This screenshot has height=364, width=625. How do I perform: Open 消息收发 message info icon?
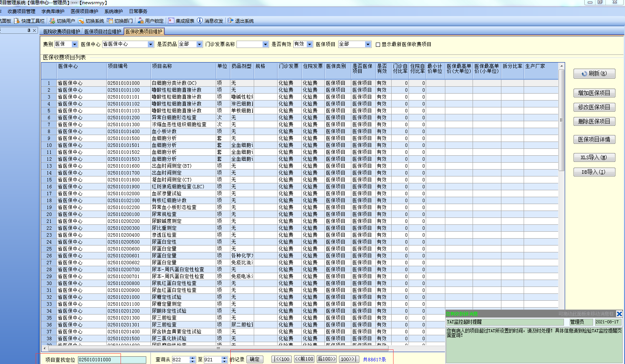pyautogui.click(x=200, y=21)
